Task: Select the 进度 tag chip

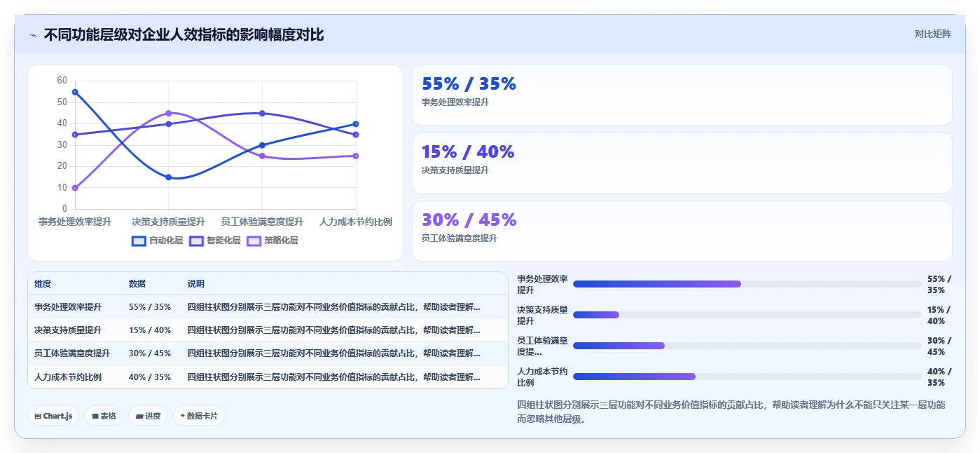Action: 148,416
